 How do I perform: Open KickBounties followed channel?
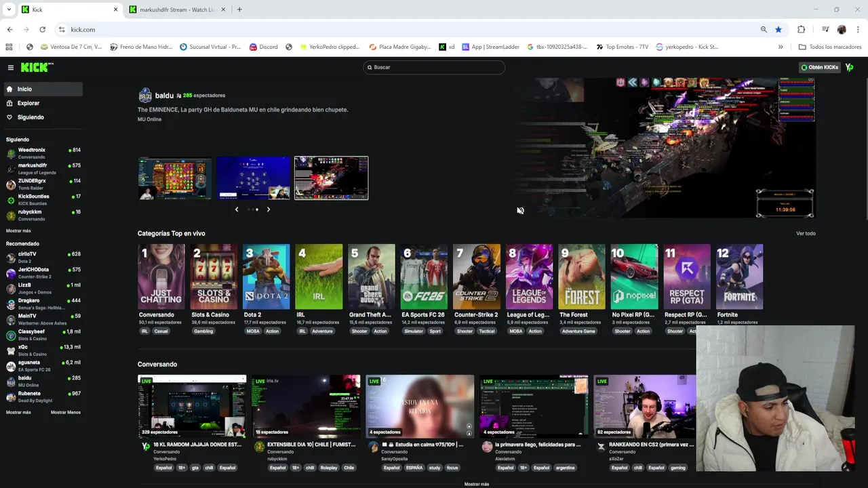pos(43,200)
